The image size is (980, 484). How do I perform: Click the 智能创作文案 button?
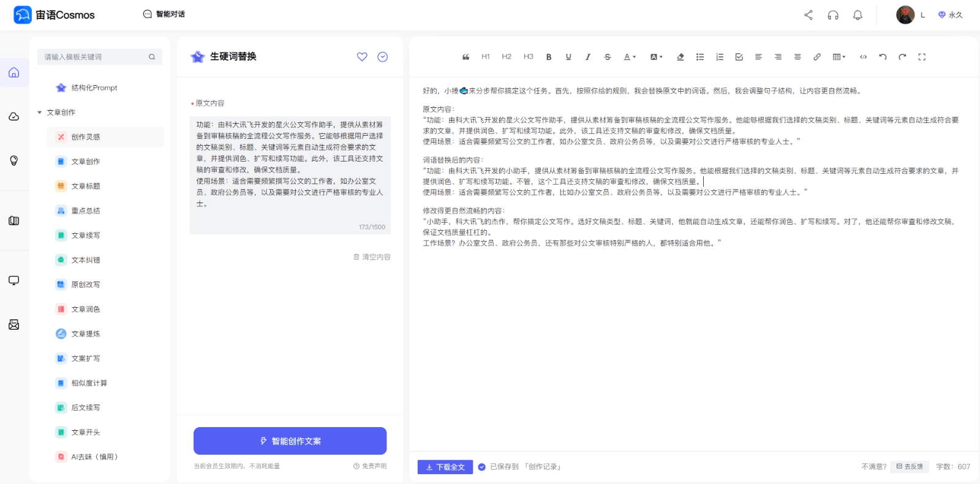tap(290, 441)
